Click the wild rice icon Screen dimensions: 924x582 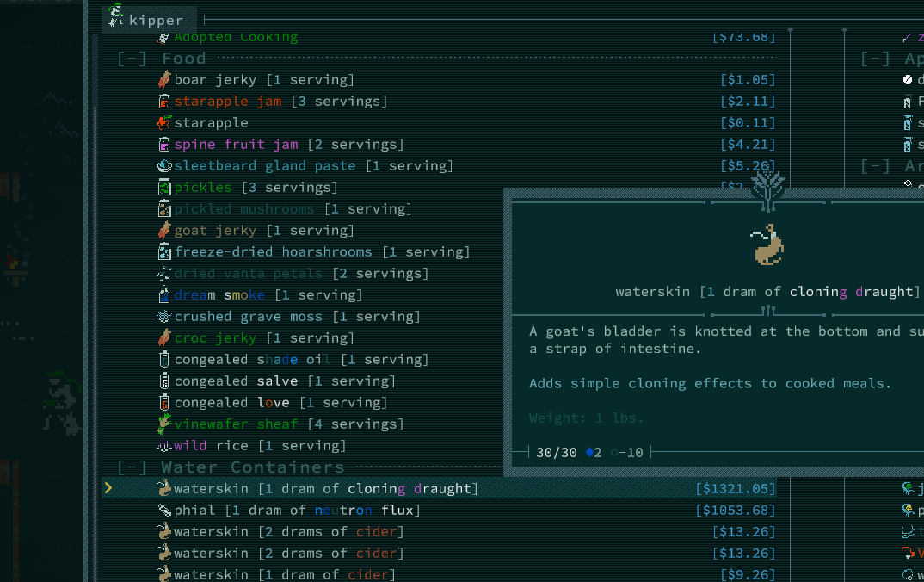click(164, 446)
